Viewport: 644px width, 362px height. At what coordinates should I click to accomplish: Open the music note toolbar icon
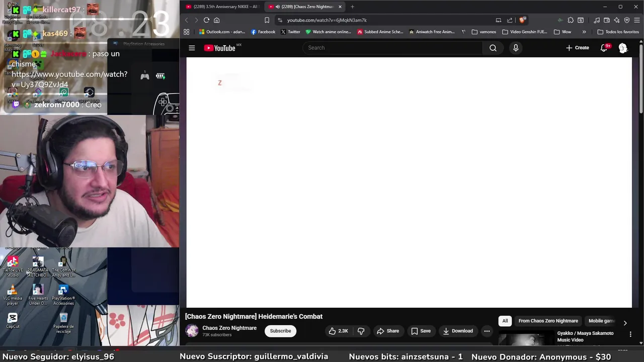click(597, 20)
